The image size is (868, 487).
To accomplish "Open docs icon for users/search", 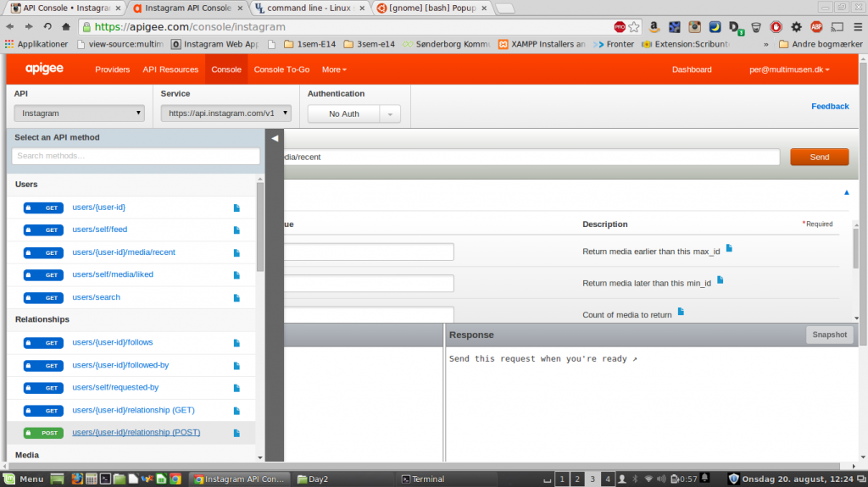I will pos(236,298).
